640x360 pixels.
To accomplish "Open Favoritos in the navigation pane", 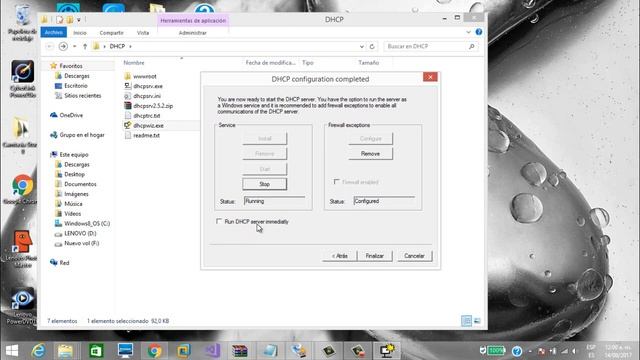I will coord(71,66).
